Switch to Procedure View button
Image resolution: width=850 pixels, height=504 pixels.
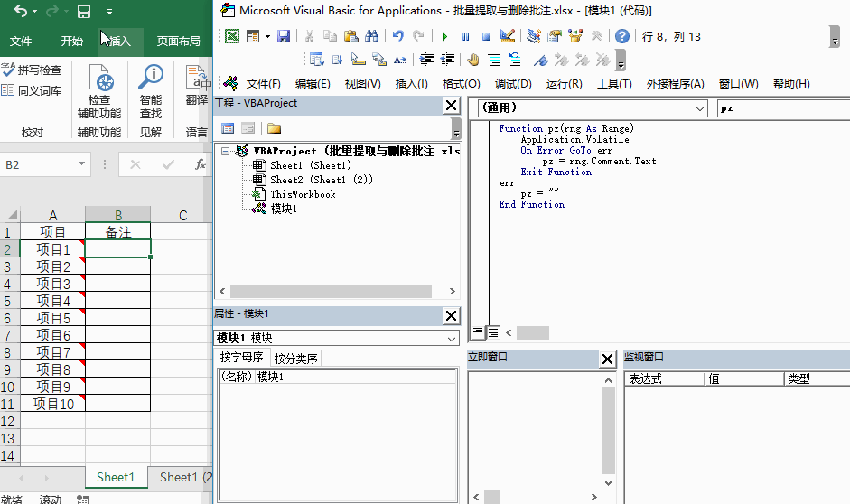coord(478,331)
